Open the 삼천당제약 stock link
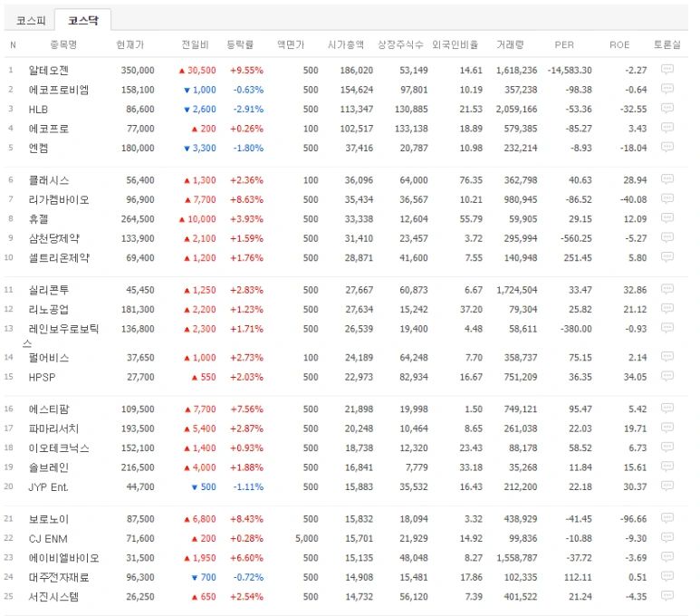This screenshot has width=700, height=616. (x=53, y=238)
